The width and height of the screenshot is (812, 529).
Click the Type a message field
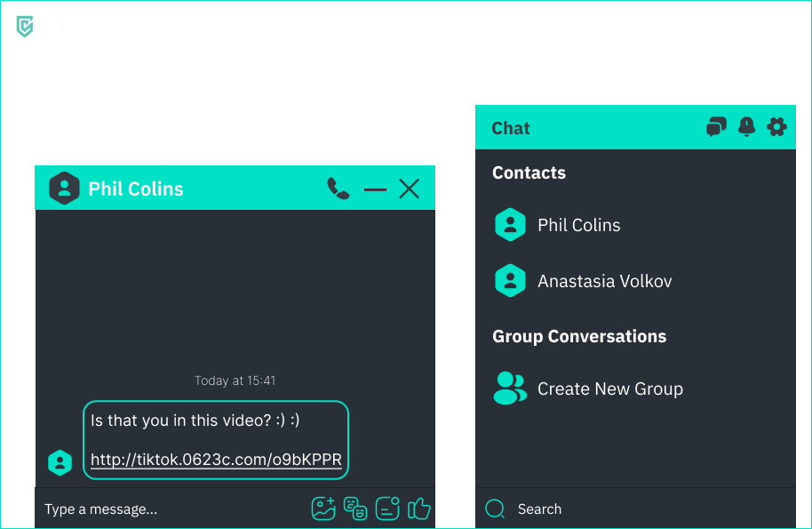169,509
